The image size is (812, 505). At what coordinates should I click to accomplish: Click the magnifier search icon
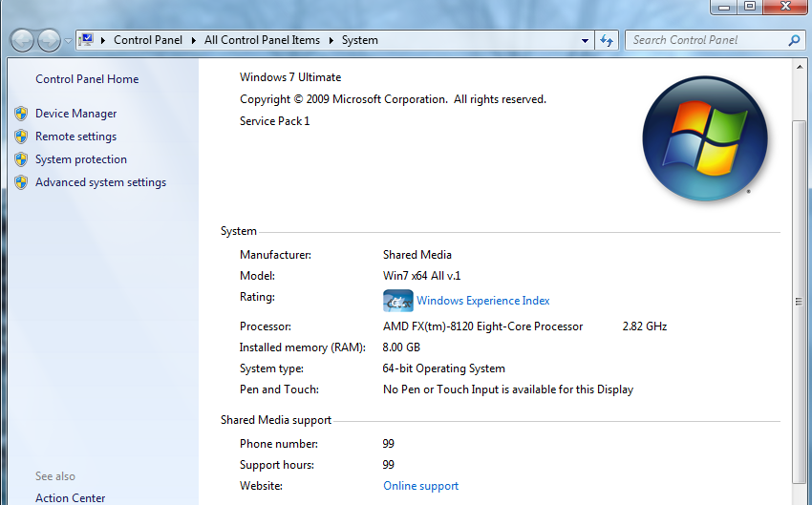coord(794,40)
